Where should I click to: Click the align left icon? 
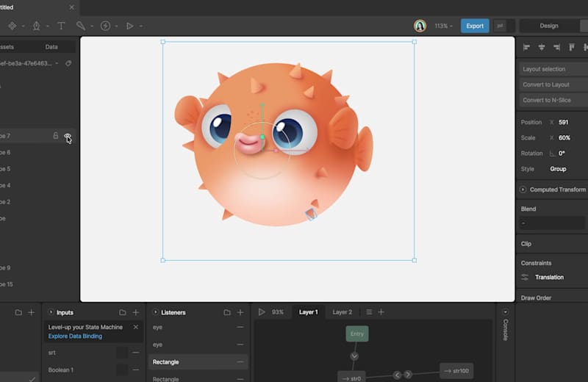526,47
